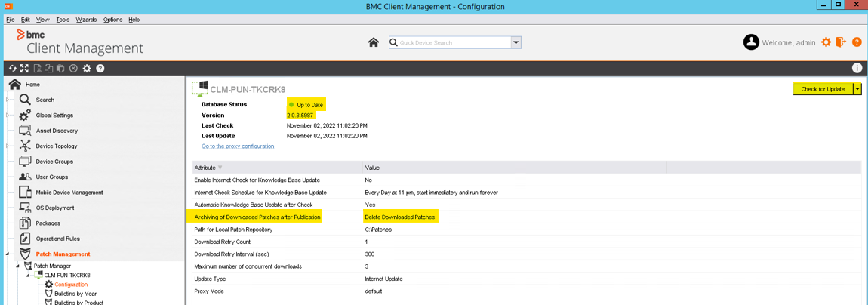The width and height of the screenshot is (868, 305).
Task: Click the Delete Downloaded Patches value
Action: click(x=400, y=217)
